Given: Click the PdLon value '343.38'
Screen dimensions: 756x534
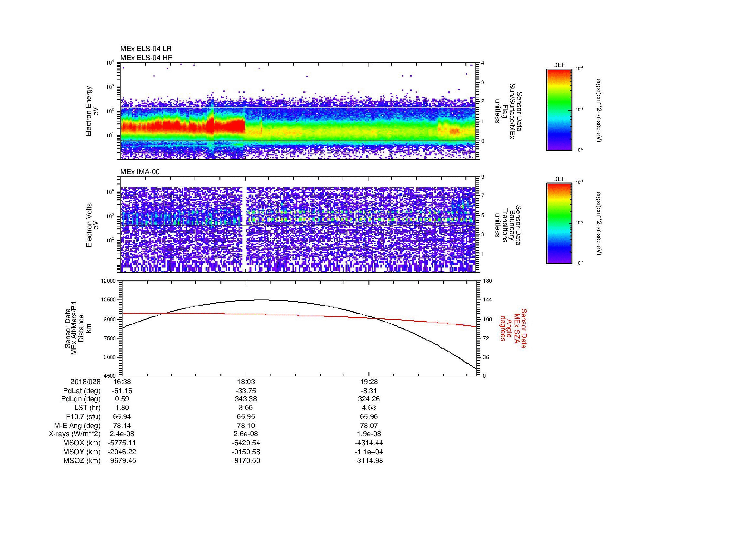Looking at the screenshot, I should (246, 399).
